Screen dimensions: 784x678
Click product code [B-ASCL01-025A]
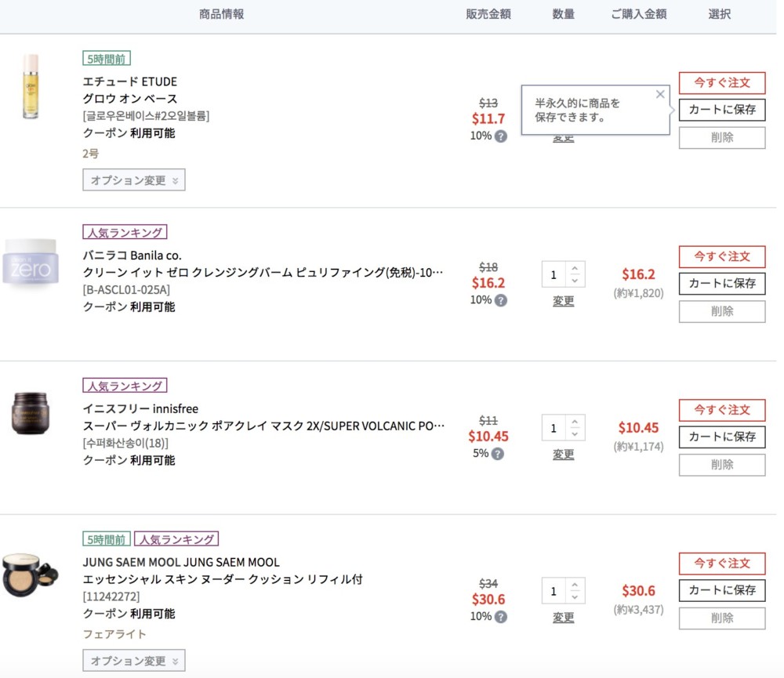[126, 290]
